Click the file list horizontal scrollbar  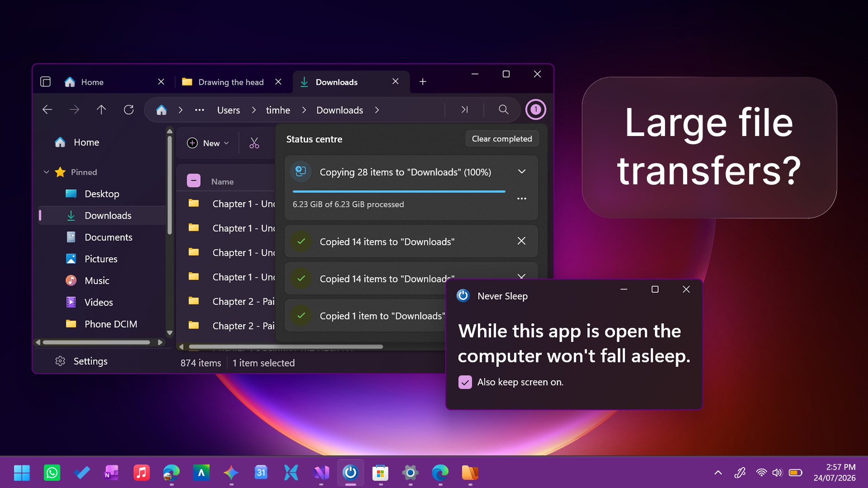coord(286,347)
